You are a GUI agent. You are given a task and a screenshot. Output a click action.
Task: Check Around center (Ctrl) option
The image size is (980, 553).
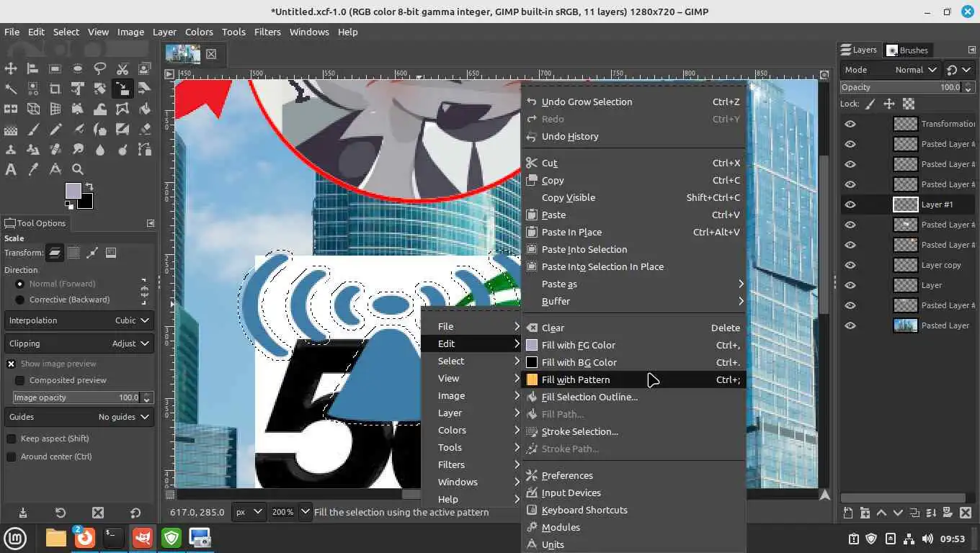click(11, 457)
